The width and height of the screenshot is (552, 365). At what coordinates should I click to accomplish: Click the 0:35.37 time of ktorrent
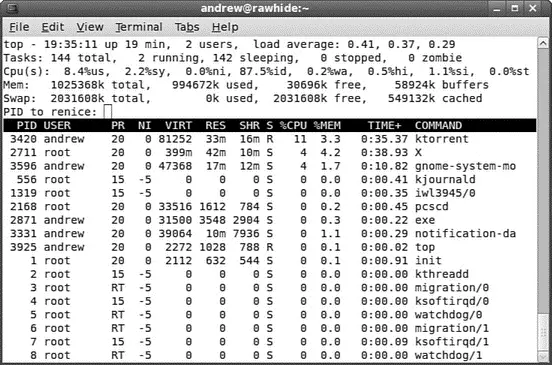coord(384,139)
